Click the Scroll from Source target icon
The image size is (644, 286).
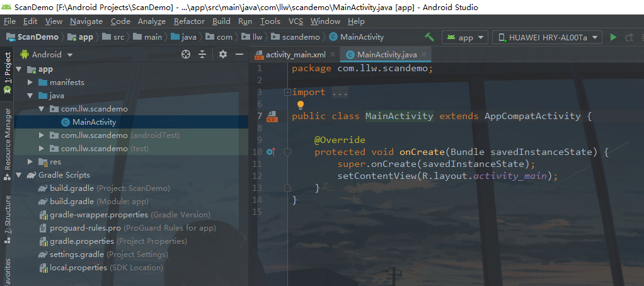186,54
